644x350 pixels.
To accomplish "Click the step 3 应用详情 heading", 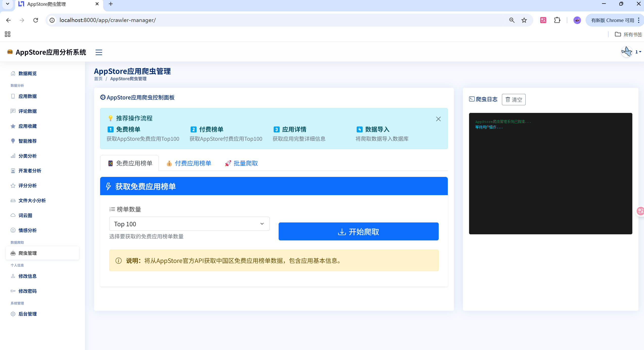I will (x=294, y=129).
